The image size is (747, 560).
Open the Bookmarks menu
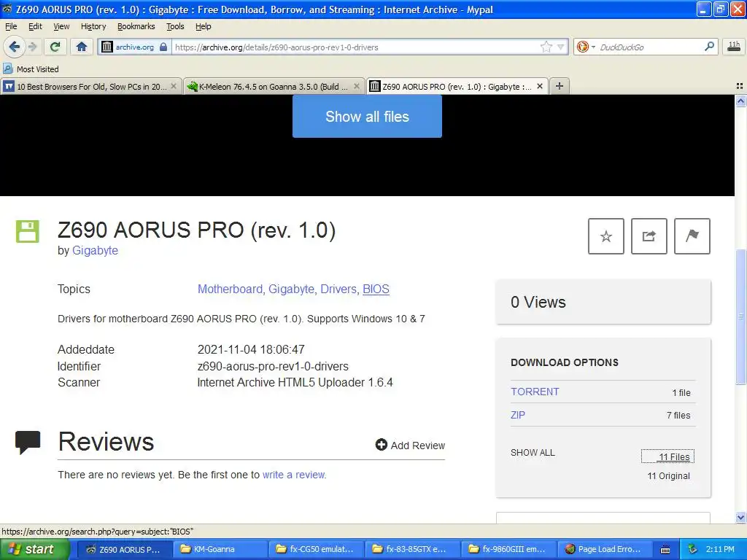[136, 26]
